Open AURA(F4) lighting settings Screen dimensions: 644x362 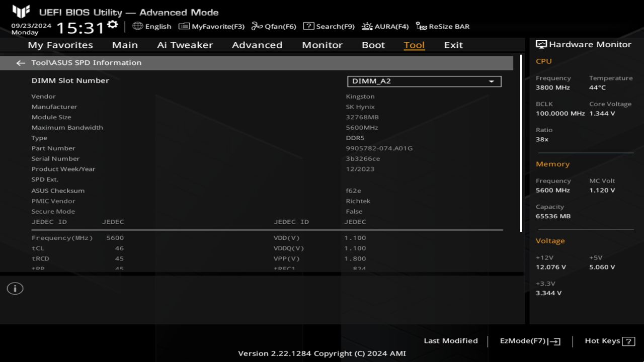[x=385, y=26]
